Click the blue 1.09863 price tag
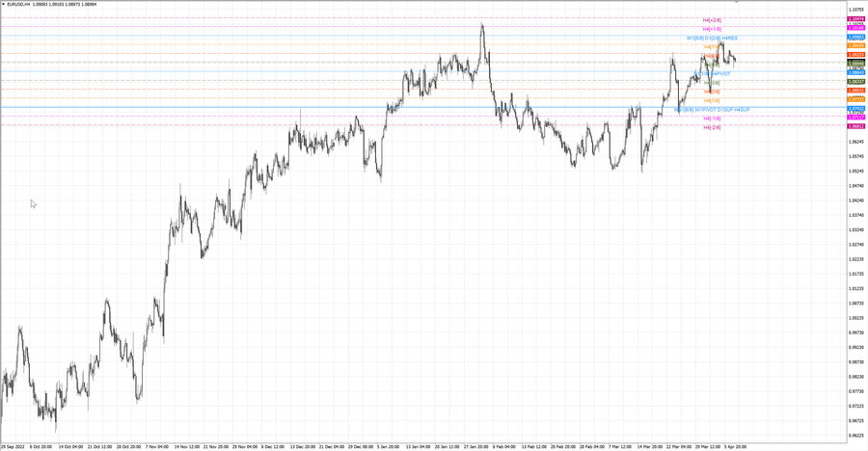 click(x=856, y=37)
